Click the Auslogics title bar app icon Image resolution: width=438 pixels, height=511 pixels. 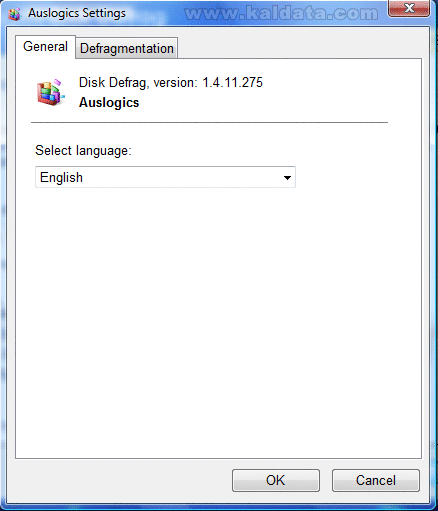[14, 14]
